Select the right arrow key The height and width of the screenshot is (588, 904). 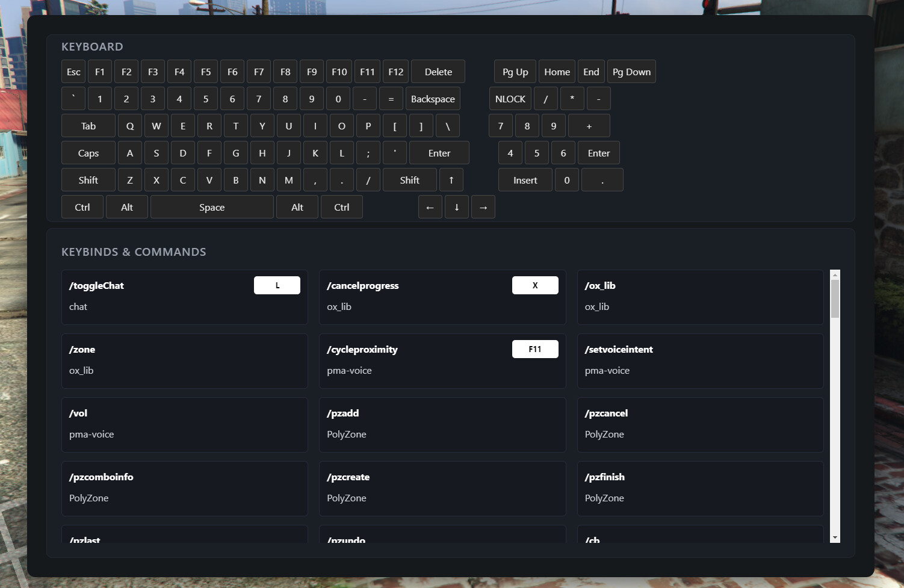[x=483, y=206]
